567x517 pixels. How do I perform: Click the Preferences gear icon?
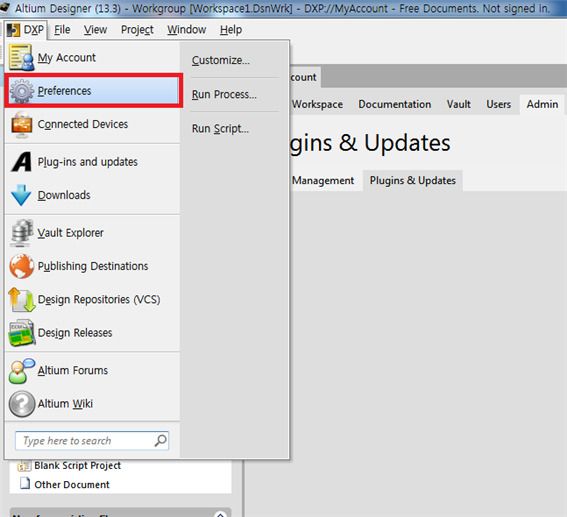point(22,91)
